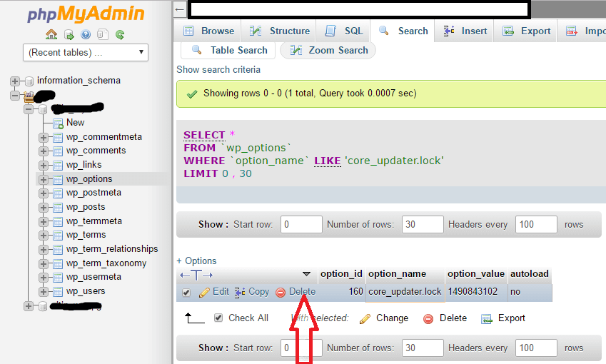Viewport: 606px width, 364px height.
Task: Click the Copy link for row 160
Action: coord(258,292)
